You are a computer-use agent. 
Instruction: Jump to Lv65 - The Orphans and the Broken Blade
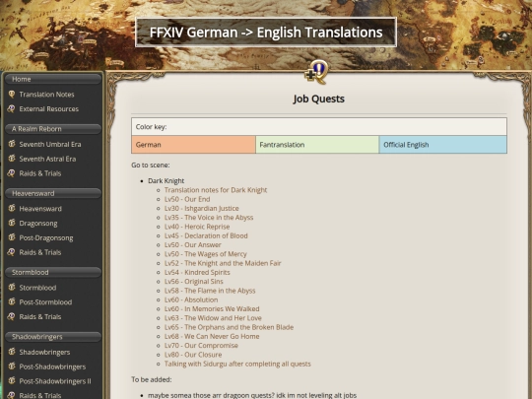tap(229, 327)
